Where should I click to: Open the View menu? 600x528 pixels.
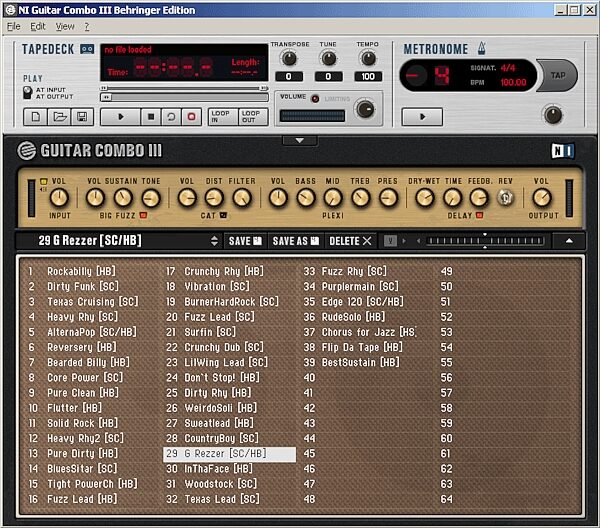click(65, 26)
